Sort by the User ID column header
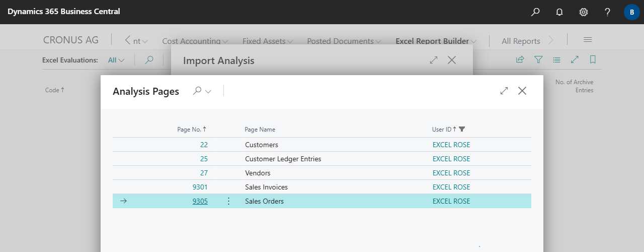The width and height of the screenshot is (644, 252). (x=444, y=130)
